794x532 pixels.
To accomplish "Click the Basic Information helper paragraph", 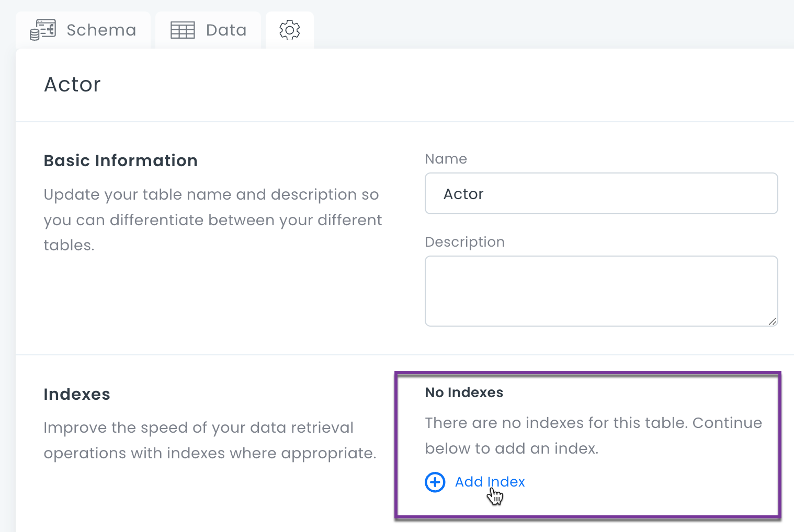I will tap(212, 220).
